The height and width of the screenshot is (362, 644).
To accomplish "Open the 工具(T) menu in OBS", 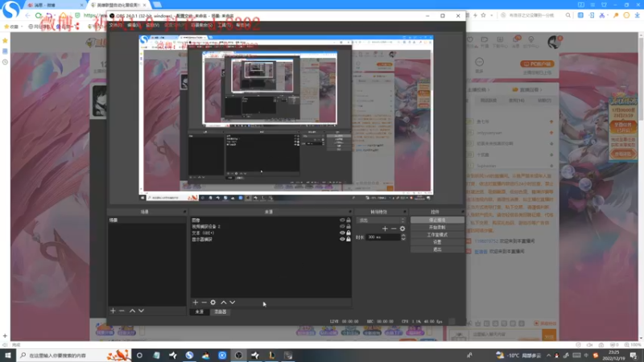I will click(225, 25).
